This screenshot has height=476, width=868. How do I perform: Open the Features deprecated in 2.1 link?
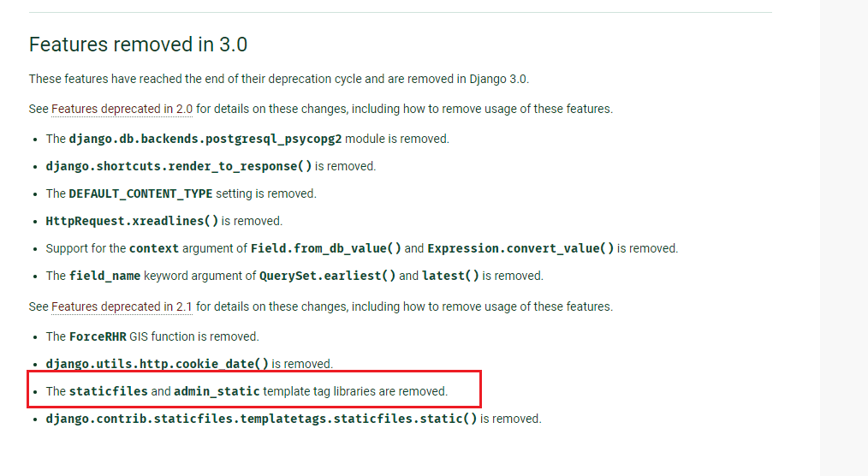click(122, 306)
